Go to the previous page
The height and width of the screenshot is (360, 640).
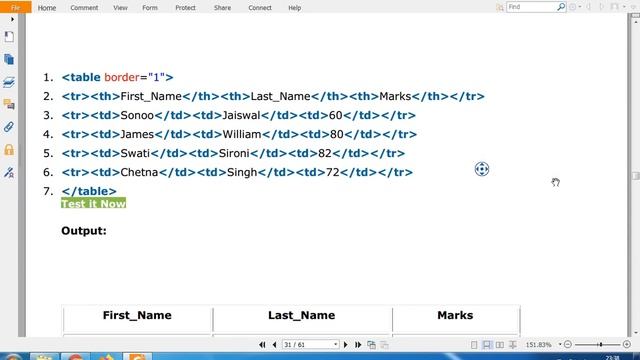point(275,345)
